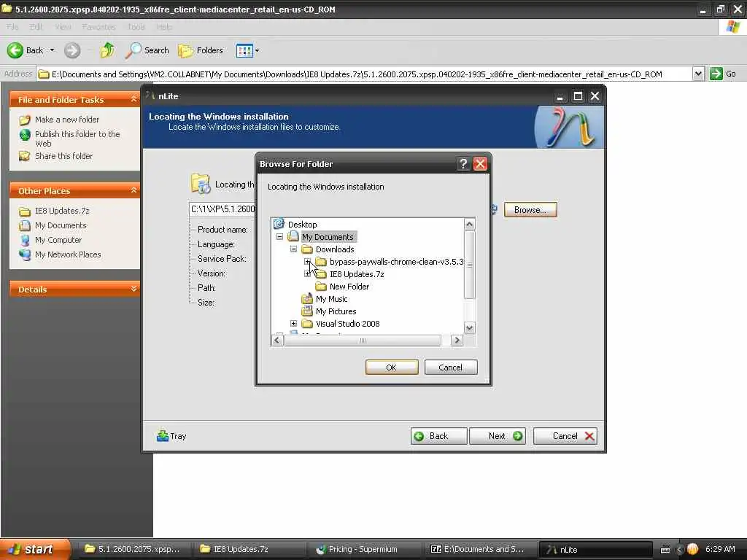This screenshot has height=560, width=747.
Task: Click the nLite taskbar button
Action: pyautogui.click(x=595, y=549)
